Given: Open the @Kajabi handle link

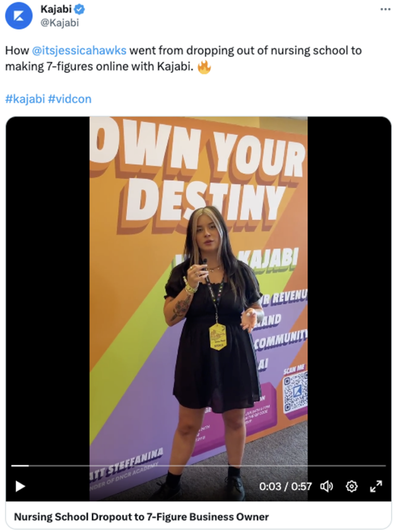Looking at the screenshot, I should 60,23.
